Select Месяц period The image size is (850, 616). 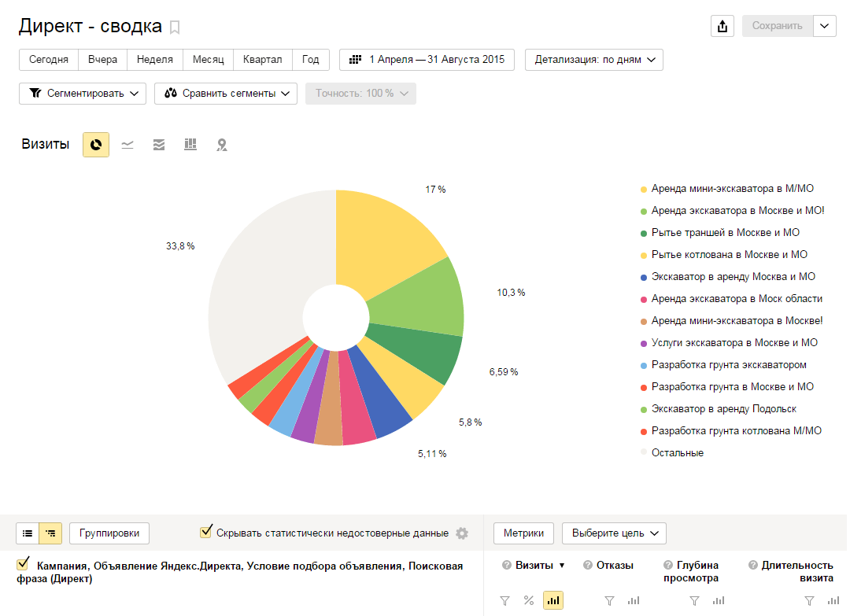tap(208, 60)
